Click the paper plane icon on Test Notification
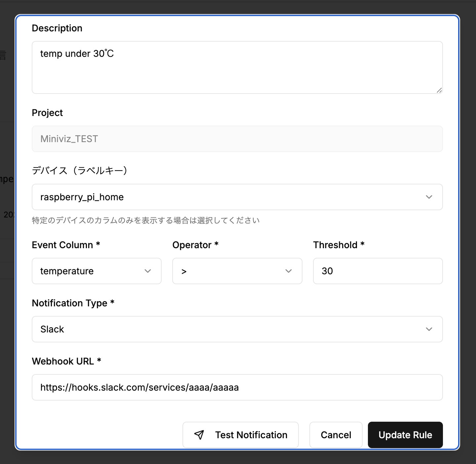This screenshot has height=464, width=476. click(x=199, y=435)
